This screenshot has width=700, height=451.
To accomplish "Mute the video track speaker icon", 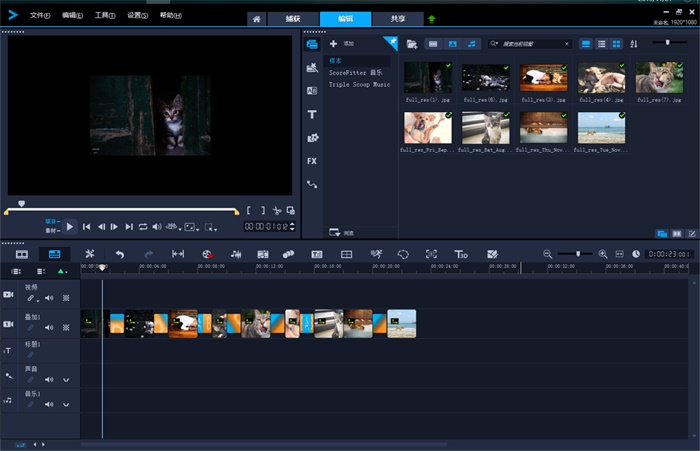I will click(48, 298).
